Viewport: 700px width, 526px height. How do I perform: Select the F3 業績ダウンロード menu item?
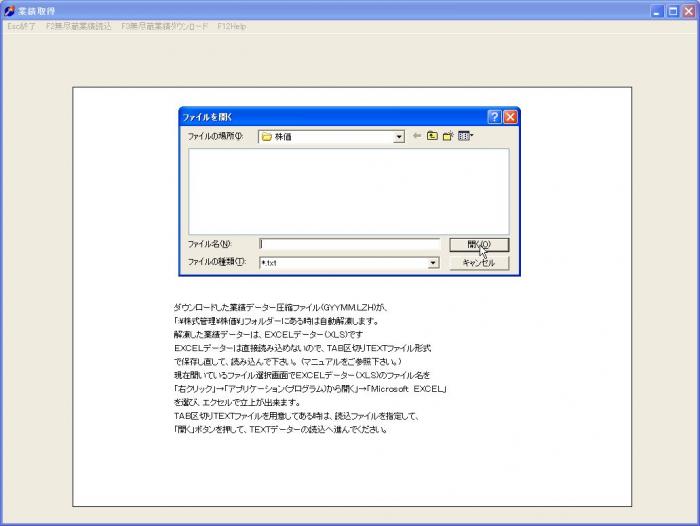point(164,26)
